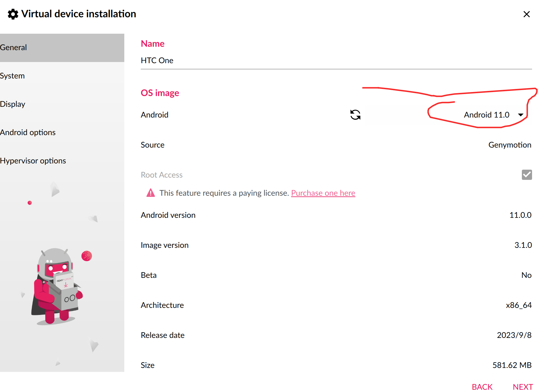
Task: Click the pink 'Name' heading
Action: coord(153,44)
